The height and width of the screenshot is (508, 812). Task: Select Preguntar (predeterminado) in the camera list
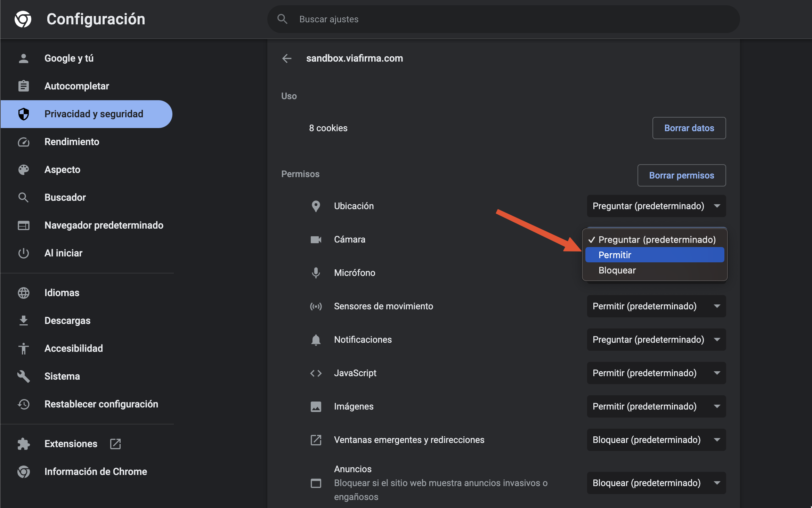click(655, 240)
